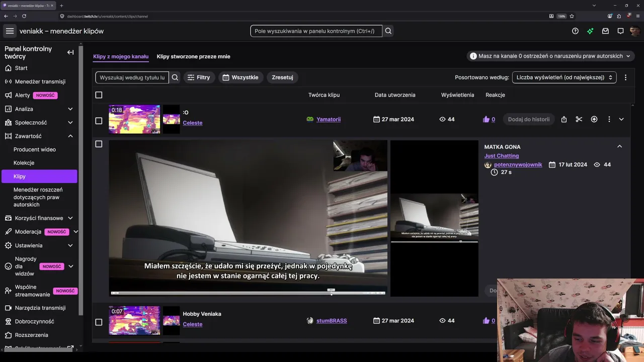Focus the dashboard search field

(316, 31)
